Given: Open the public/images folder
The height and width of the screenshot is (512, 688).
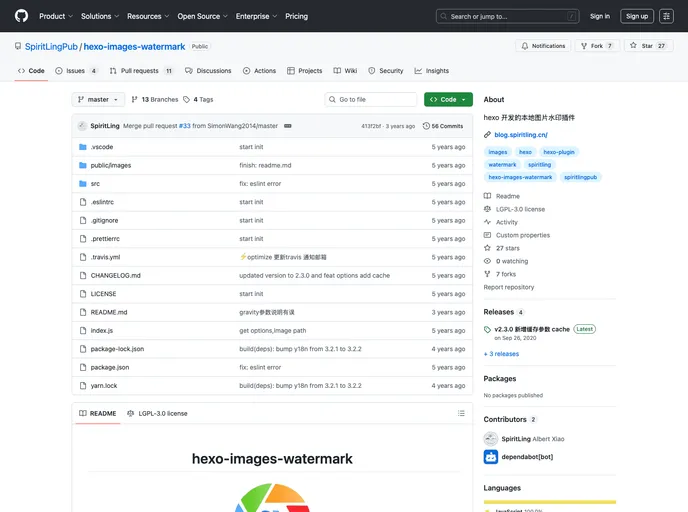Looking at the screenshot, I should click(111, 165).
